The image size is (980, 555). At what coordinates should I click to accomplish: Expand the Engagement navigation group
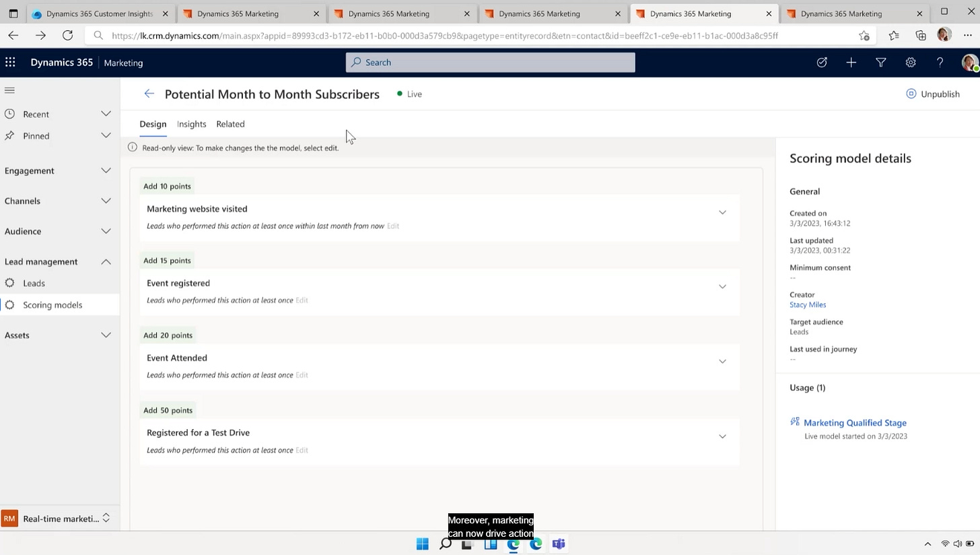tap(106, 170)
